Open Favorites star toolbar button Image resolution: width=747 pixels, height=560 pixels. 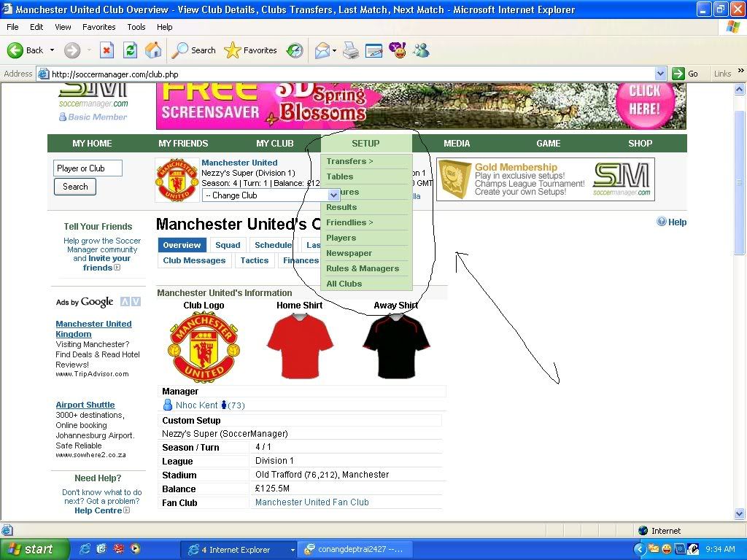point(251,50)
